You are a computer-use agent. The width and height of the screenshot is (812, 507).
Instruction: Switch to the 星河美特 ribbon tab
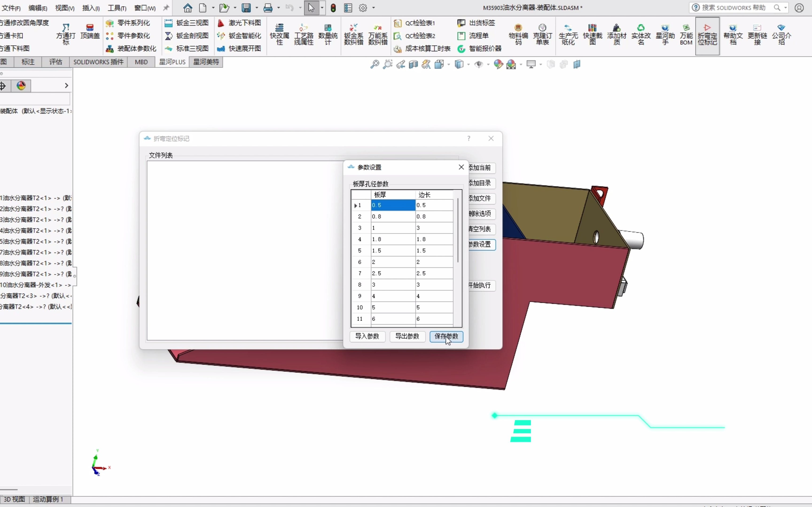(206, 62)
